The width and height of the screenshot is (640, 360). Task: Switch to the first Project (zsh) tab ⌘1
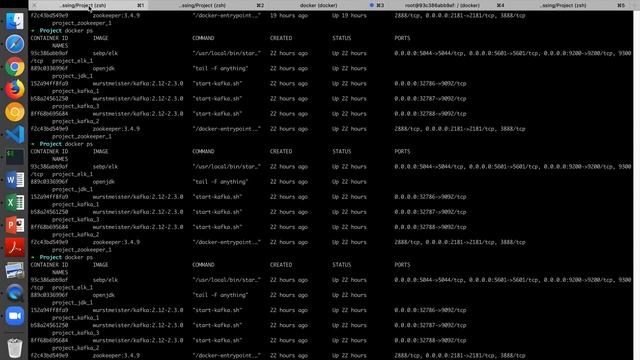[89, 5]
